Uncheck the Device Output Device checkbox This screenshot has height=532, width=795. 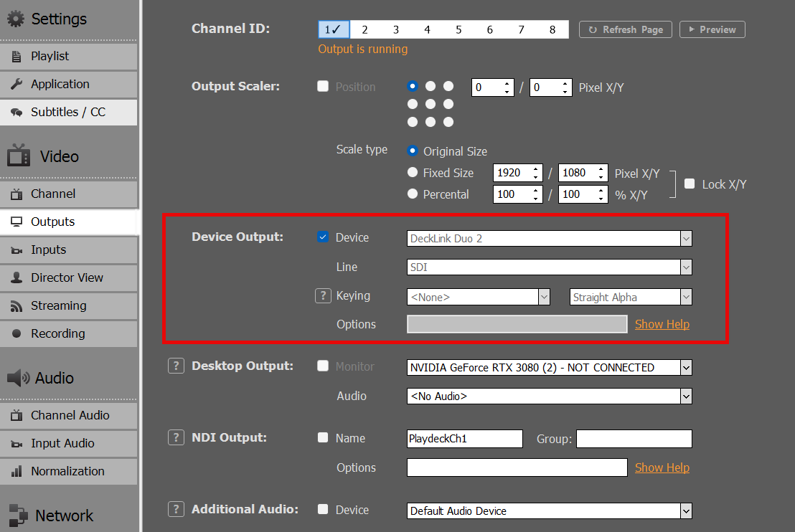tap(323, 237)
